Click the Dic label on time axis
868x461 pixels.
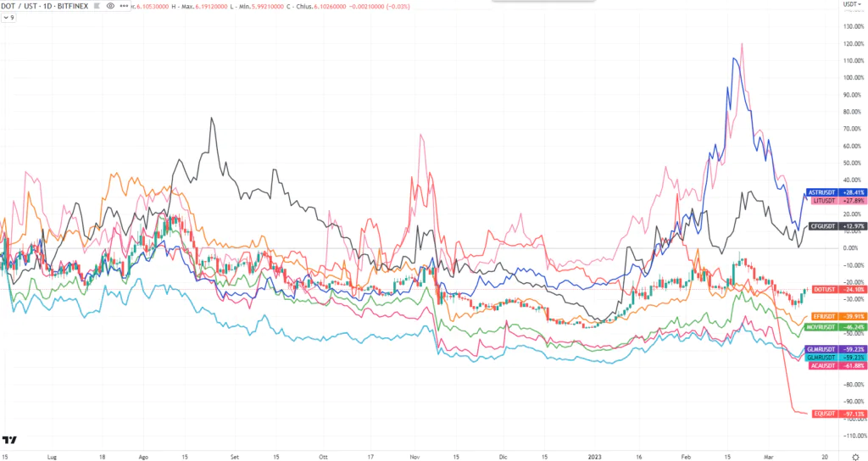click(503, 457)
